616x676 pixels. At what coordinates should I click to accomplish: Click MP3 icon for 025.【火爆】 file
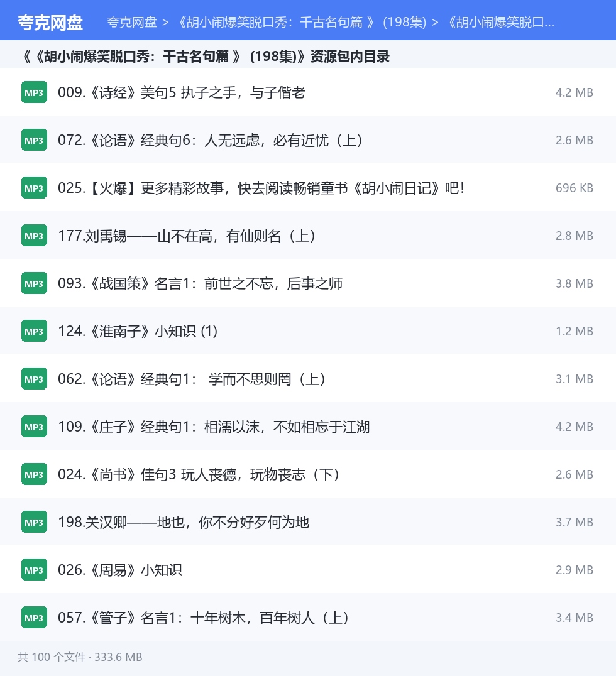point(34,188)
